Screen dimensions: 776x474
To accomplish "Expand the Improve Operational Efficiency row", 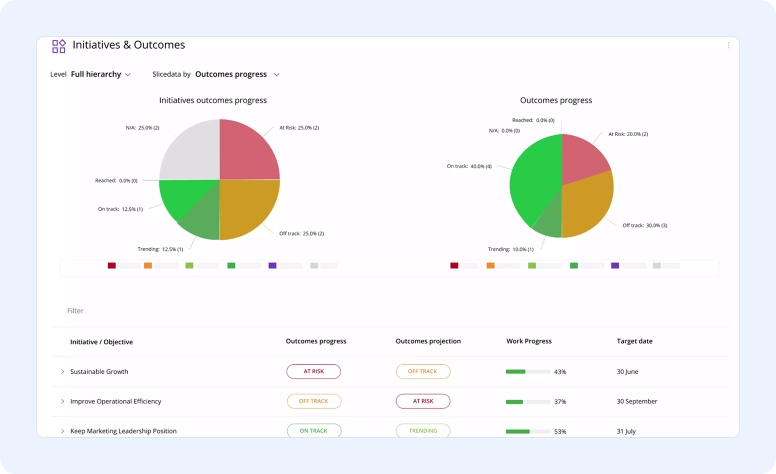I will tap(62, 402).
